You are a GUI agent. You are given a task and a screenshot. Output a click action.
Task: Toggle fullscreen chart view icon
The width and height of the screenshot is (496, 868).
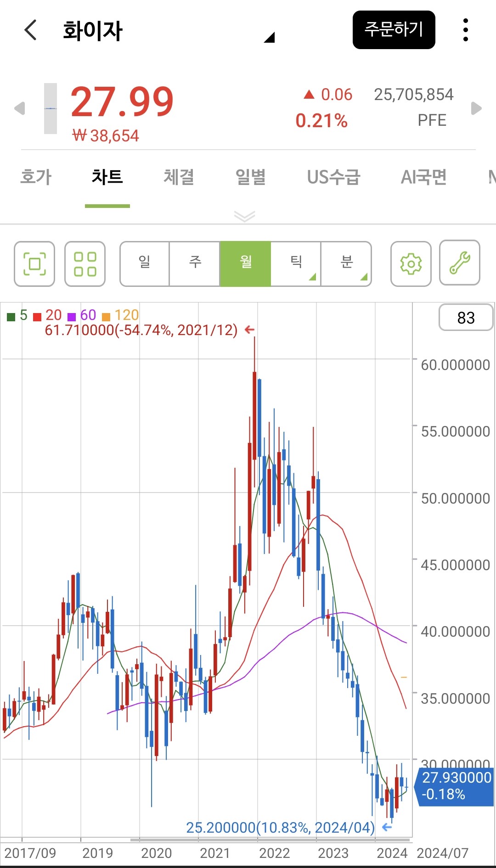click(x=34, y=264)
